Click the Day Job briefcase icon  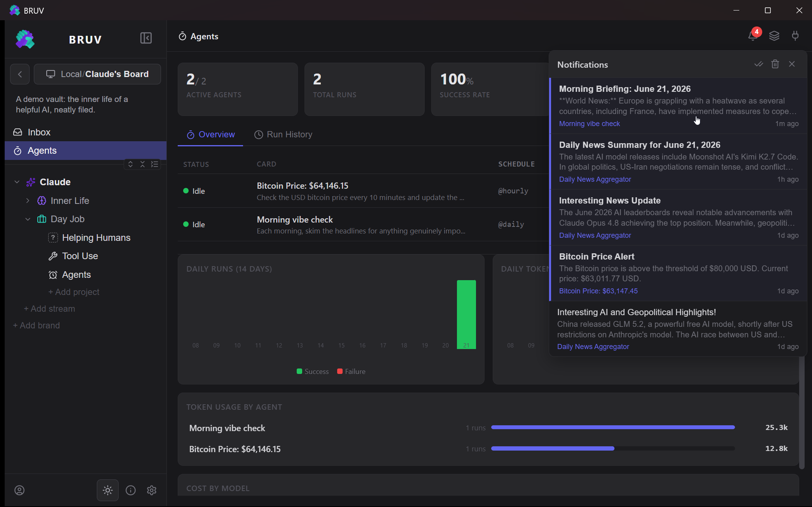tap(42, 219)
